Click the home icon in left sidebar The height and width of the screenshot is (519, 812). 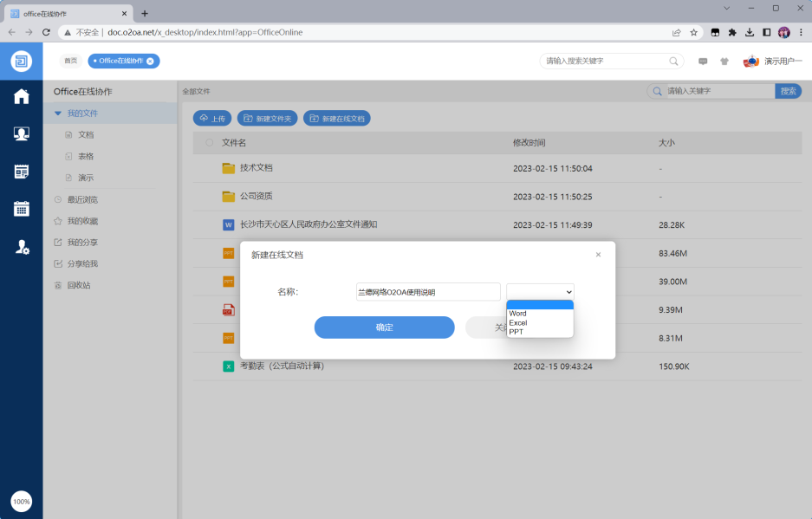(x=22, y=96)
